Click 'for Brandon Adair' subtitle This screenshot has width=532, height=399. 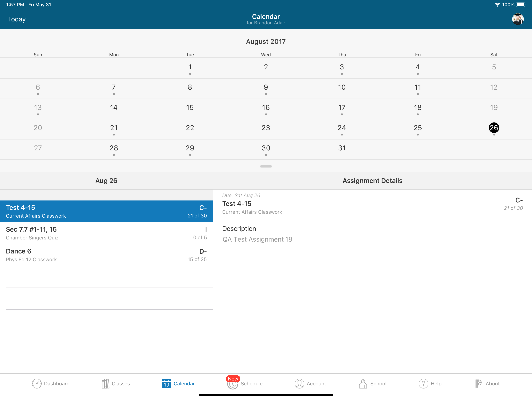tap(266, 23)
